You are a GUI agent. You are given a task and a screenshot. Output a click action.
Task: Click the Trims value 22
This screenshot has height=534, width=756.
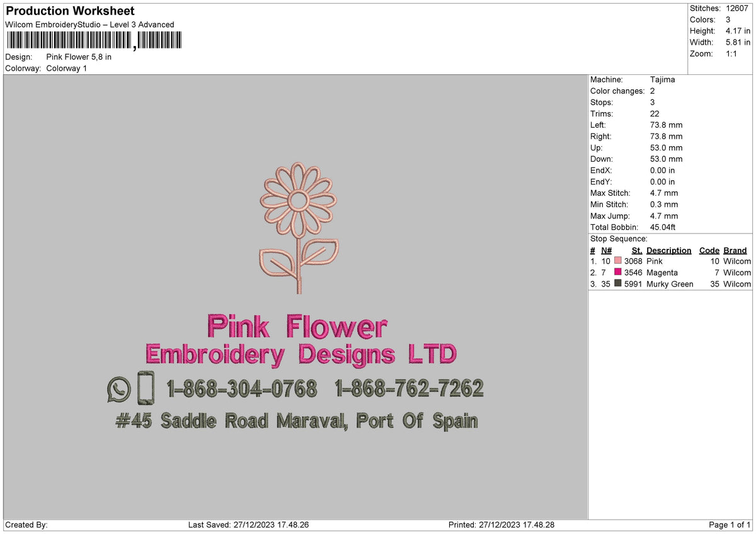654,113
